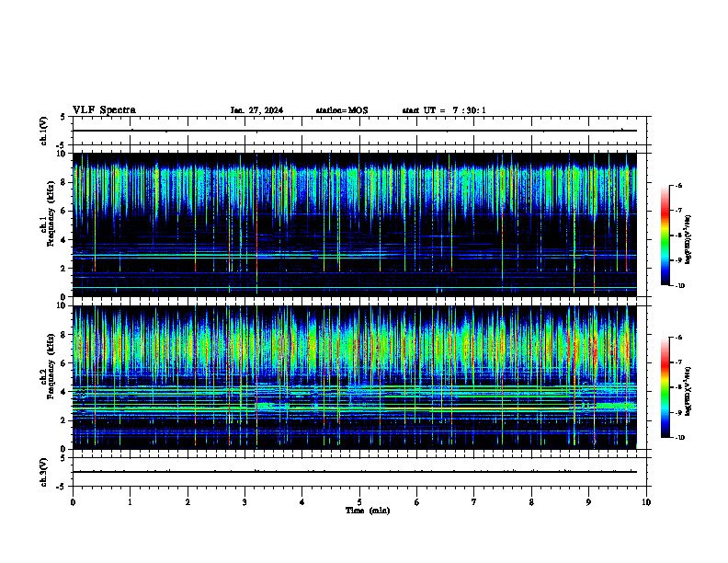Click the ch.1 spectrogram panel
The width and height of the screenshot is (728, 563).
(355, 224)
